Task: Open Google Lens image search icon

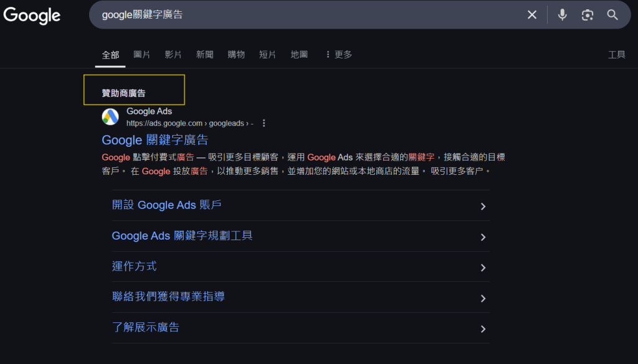Action: (x=587, y=15)
